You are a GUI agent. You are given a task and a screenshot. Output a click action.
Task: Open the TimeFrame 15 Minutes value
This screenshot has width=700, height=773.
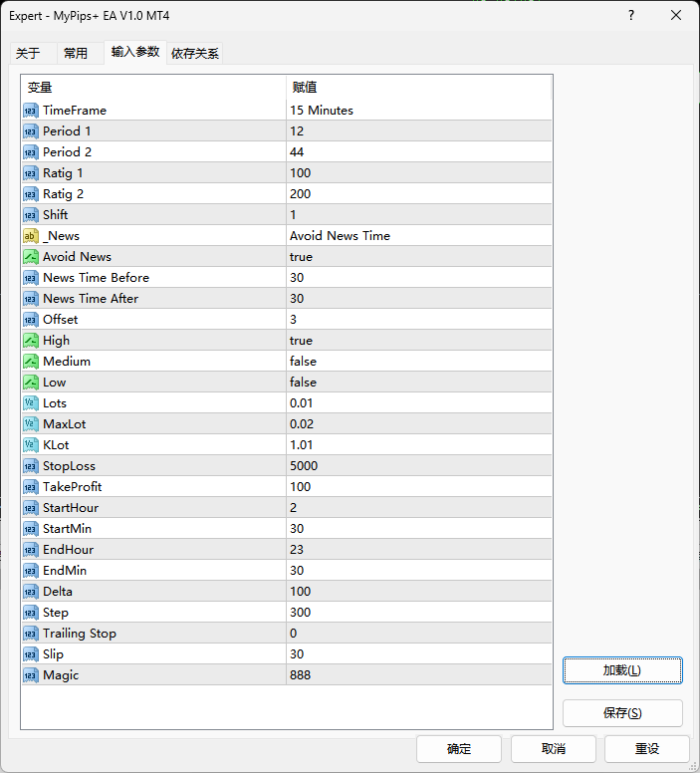pyautogui.click(x=418, y=111)
